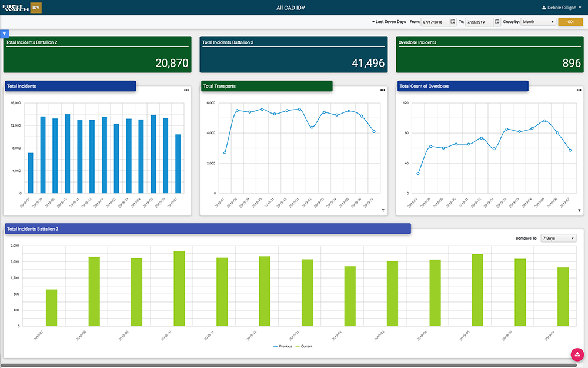The height and width of the screenshot is (368, 588).
Task: Click the yellow GO! button
Action: pyautogui.click(x=570, y=22)
